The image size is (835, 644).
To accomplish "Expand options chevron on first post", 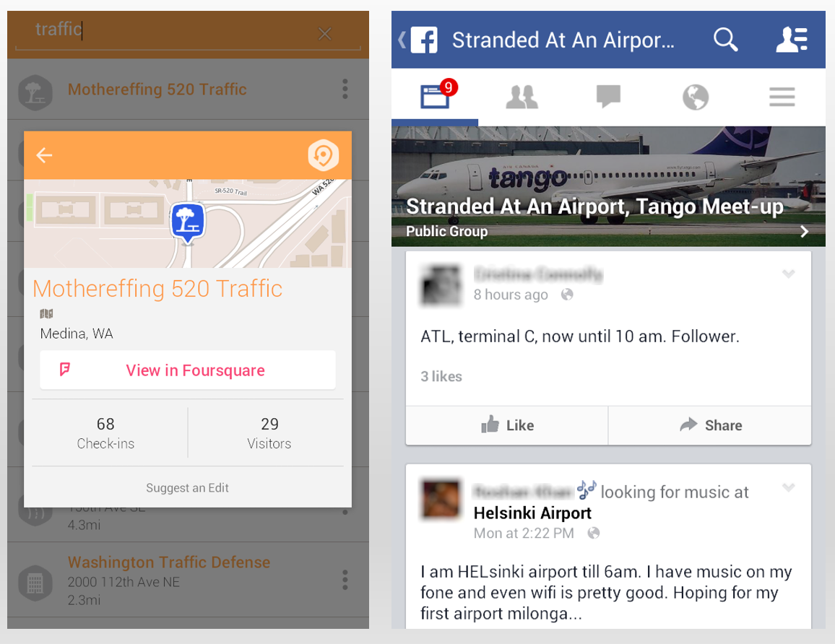I will pyautogui.click(x=788, y=274).
